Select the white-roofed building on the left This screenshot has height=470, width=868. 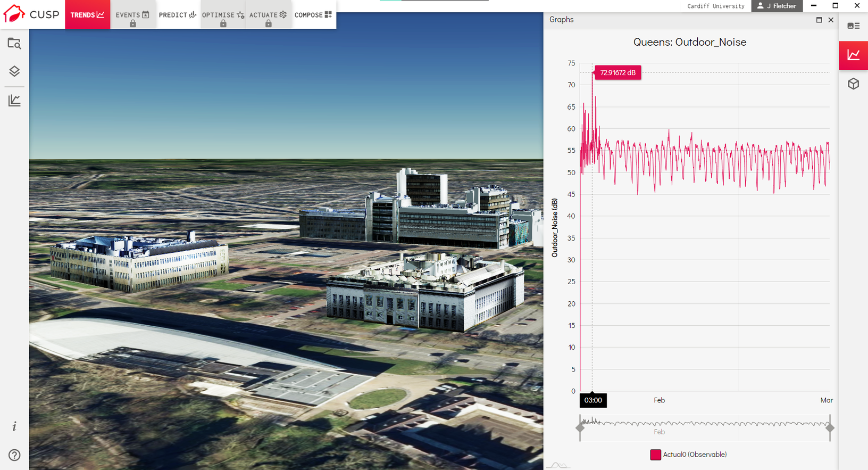139,262
